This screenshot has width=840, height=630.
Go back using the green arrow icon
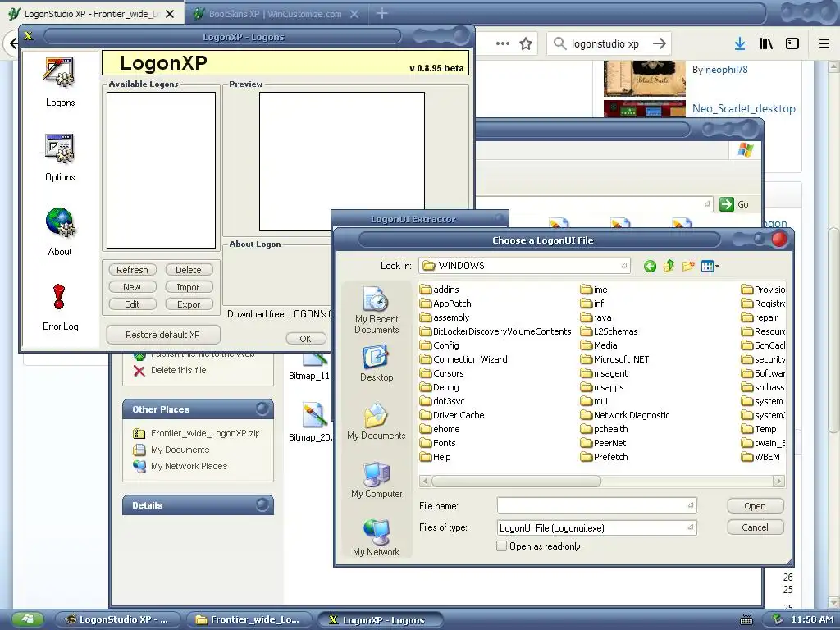650,266
